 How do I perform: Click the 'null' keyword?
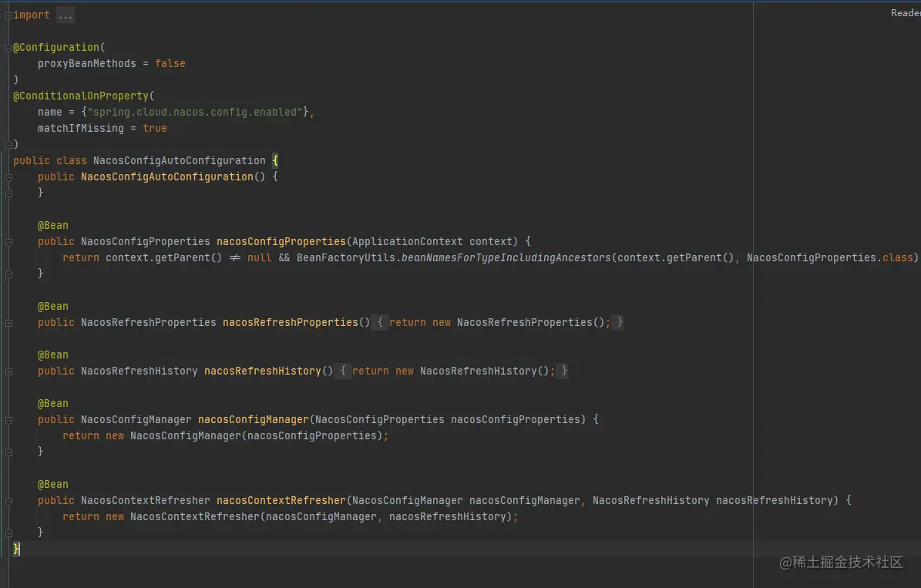pyautogui.click(x=260, y=258)
